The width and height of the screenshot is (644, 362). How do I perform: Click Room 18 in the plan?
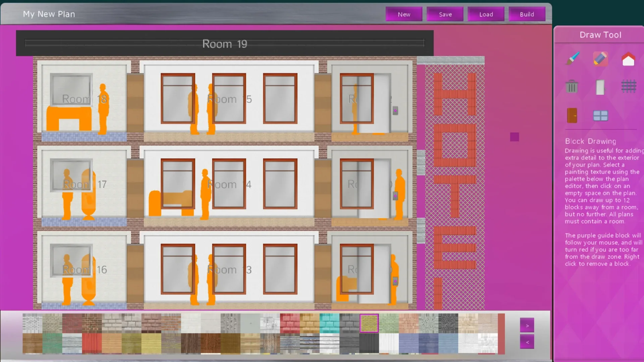point(84,99)
